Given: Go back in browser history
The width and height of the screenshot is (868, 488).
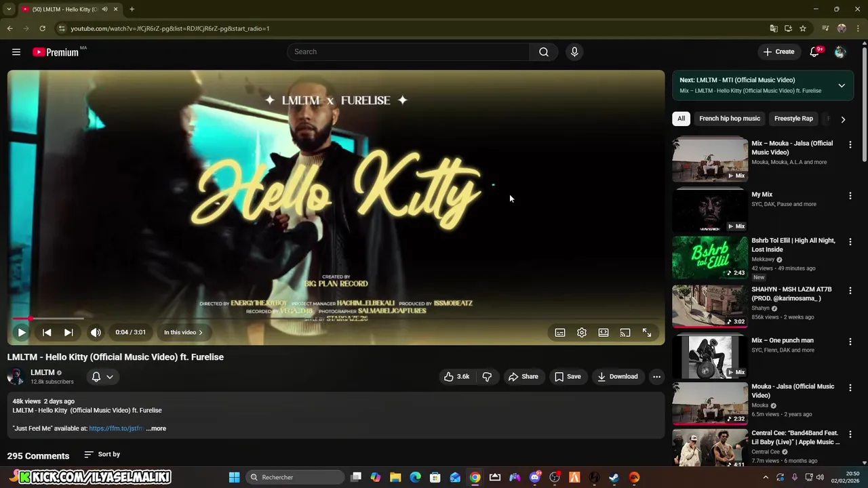Looking at the screenshot, I should (x=9, y=28).
